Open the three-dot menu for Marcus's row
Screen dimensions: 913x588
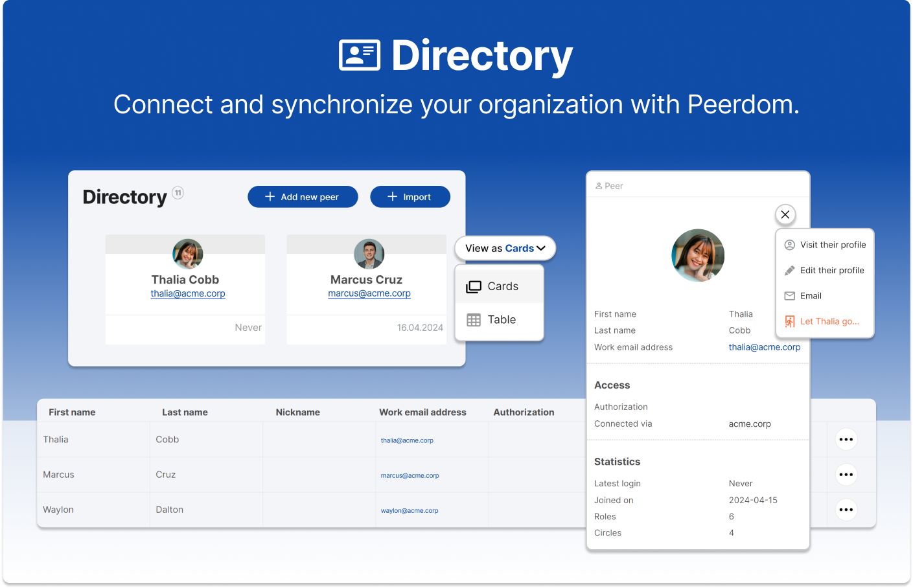click(x=846, y=475)
